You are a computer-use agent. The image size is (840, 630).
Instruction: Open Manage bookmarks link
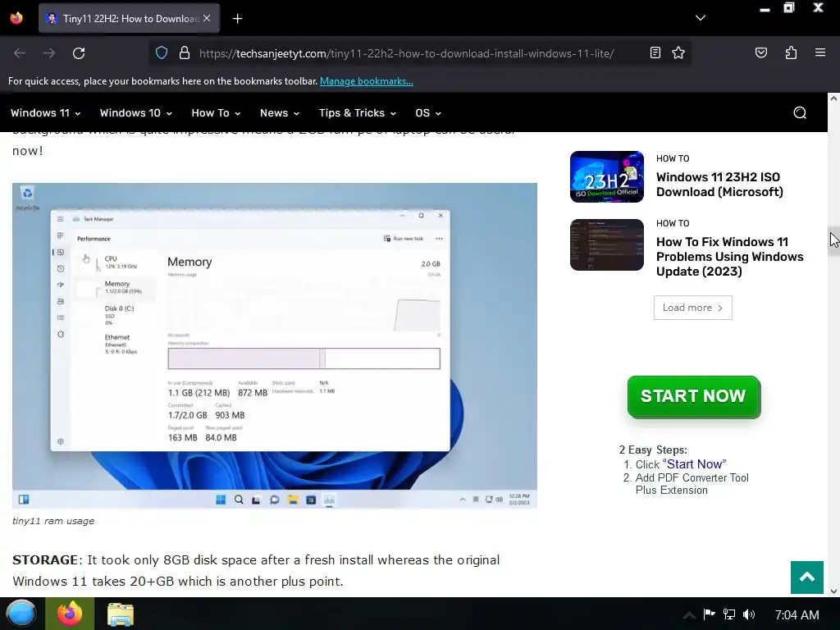coord(367,81)
